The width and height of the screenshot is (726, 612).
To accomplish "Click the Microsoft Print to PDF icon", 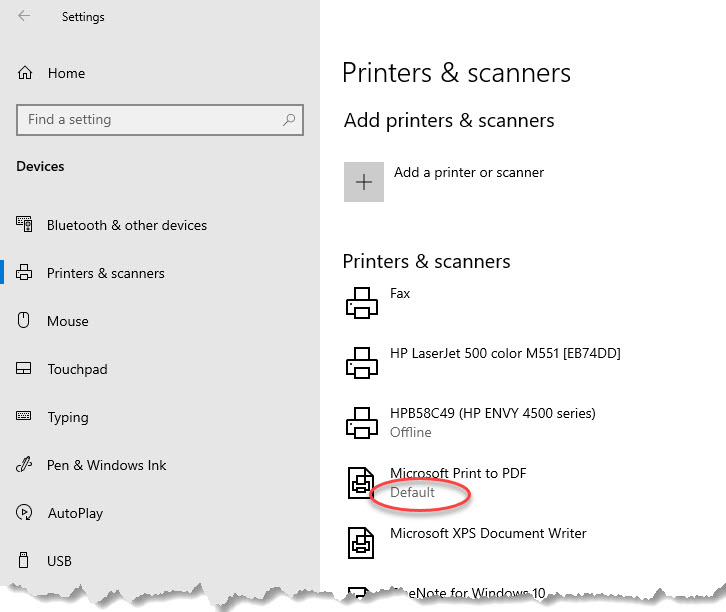I will pyautogui.click(x=361, y=482).
